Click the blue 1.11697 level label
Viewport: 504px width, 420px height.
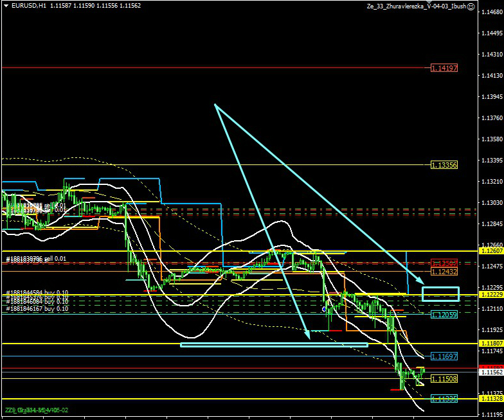(x=444, y=356)
